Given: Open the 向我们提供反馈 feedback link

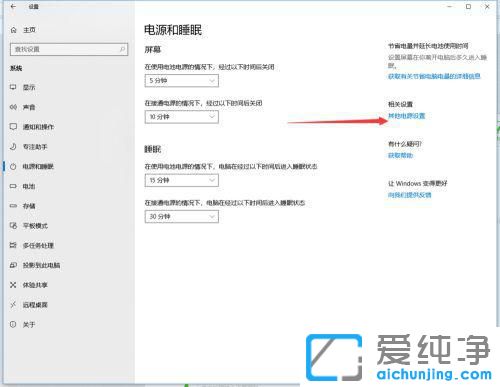Looking at the screenshot, I should [409, 195].
